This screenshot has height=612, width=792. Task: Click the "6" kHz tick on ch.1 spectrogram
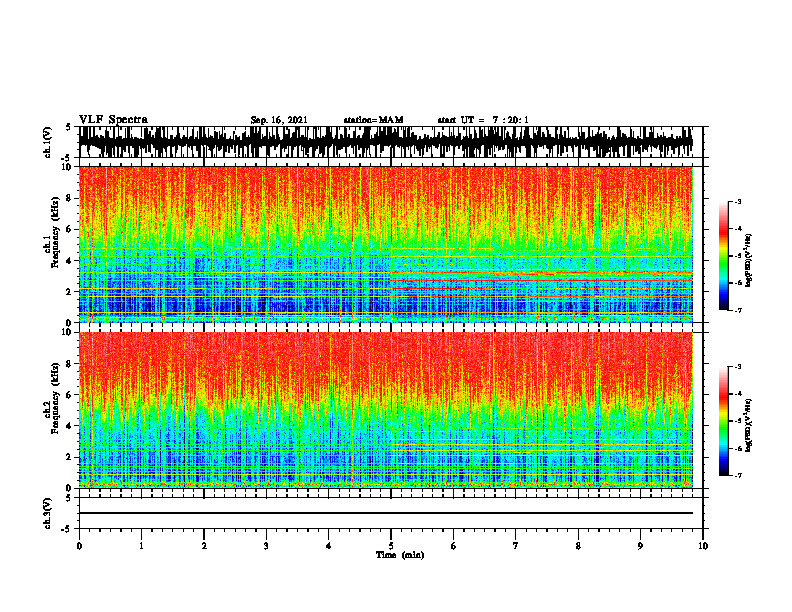coord(69,229)
